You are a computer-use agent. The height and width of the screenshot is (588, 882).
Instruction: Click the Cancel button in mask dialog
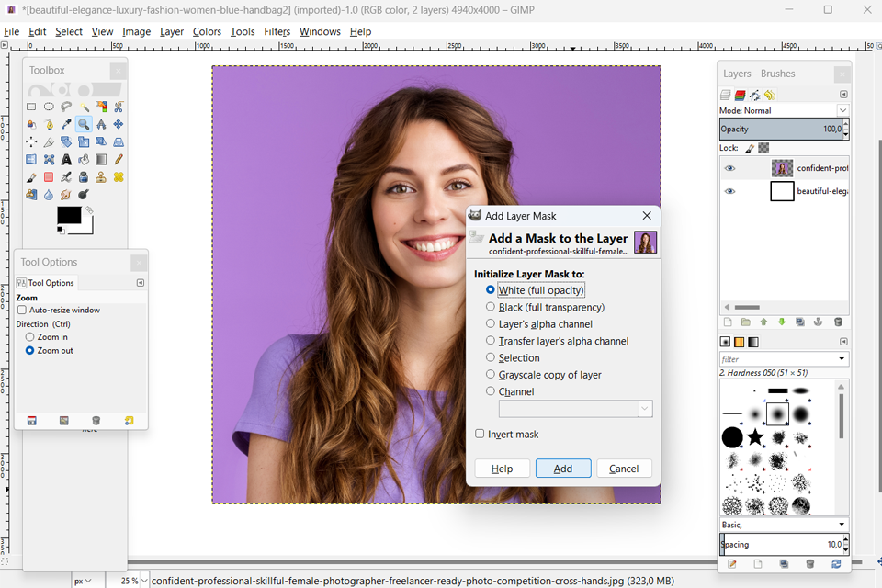(624, 469)
